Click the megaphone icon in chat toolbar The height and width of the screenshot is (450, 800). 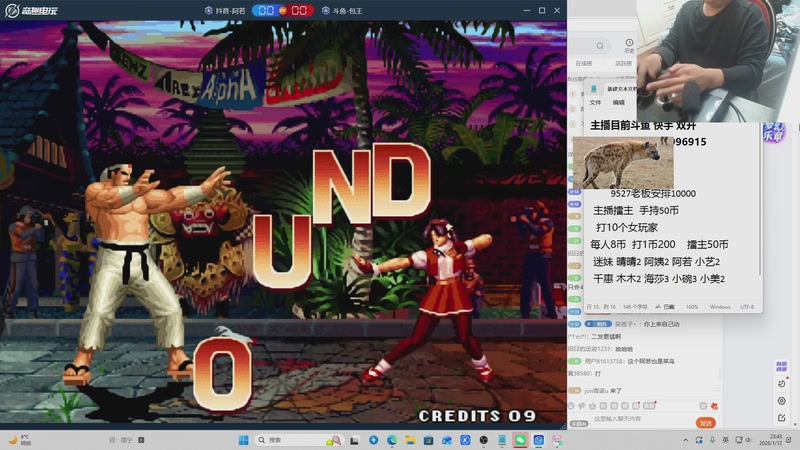pyautogui.click(x=582, y=406)
